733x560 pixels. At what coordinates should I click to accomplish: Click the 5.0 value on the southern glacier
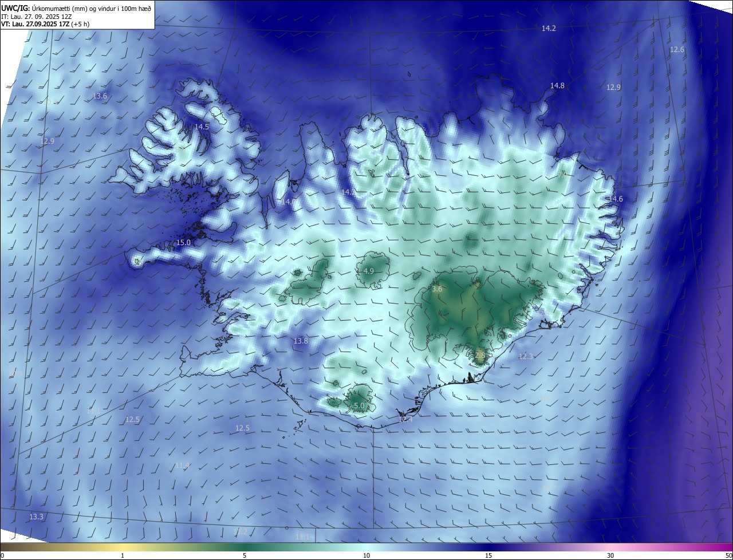pyautogui.click(x=359, y=405)
